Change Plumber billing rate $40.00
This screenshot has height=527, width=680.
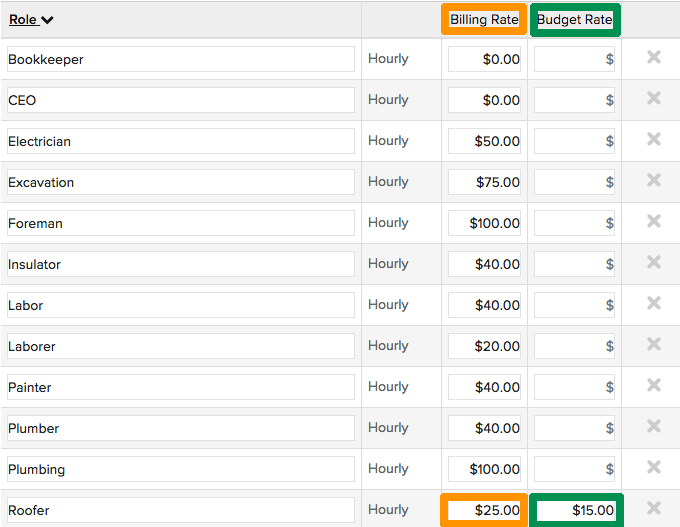click(x=484, y=428)
